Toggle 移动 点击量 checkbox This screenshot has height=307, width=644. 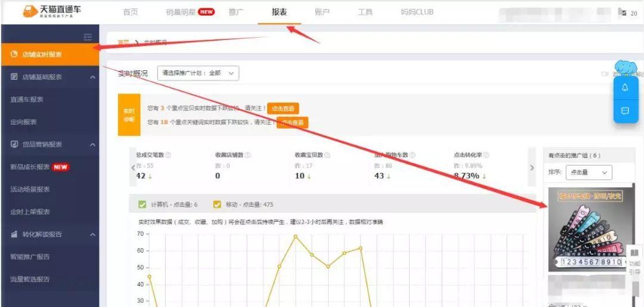[x=217, y=204]
